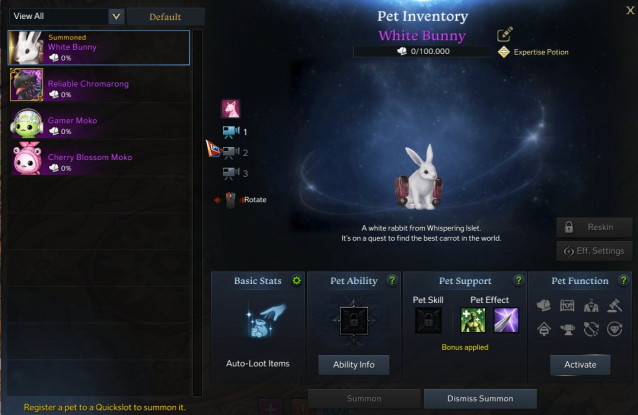
Task: Open Basic Stats green gear settings
Action: coord(297,280)
